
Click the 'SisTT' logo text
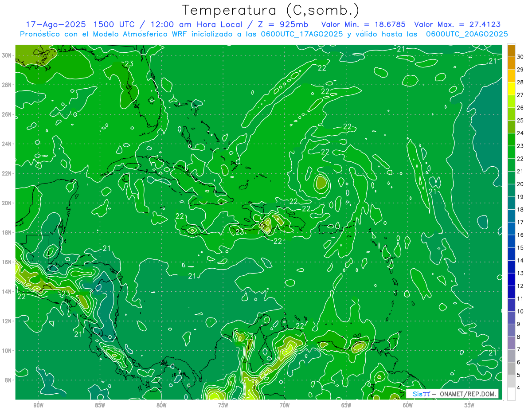(x=421, y=394)
